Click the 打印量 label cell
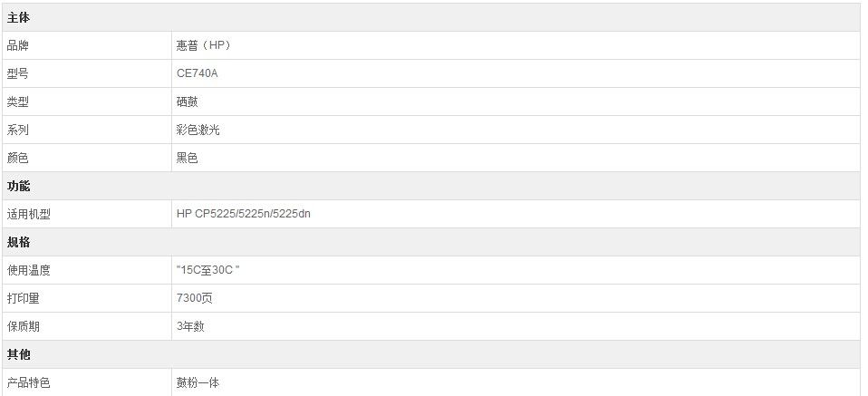868x396 pixels. coord(24,298)
